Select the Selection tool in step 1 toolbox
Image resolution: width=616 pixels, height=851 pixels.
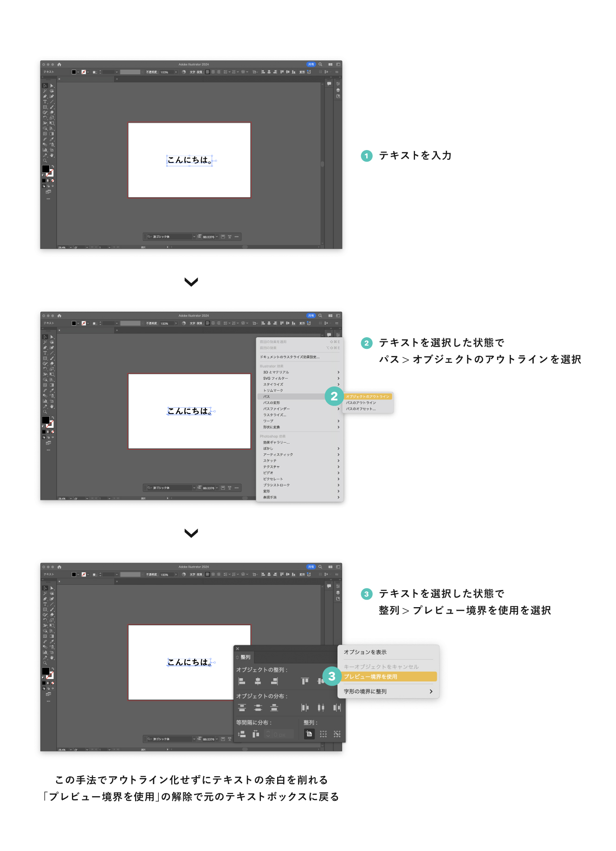[45, 85]
